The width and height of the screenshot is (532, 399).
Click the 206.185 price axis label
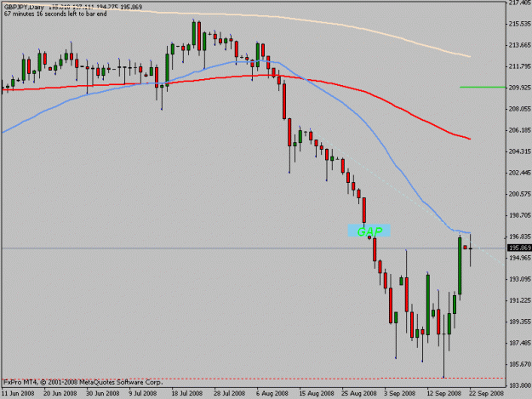519,130
